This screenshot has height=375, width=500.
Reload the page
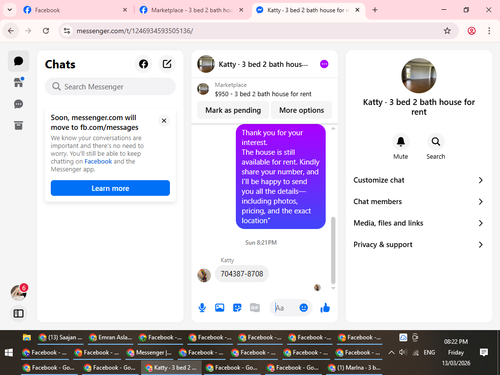click(x=46, y=31)
